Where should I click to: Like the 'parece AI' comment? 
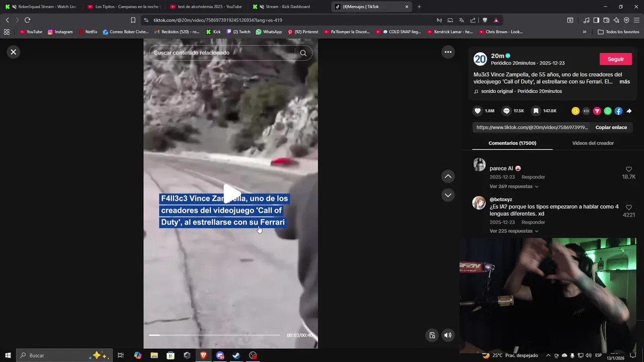coord(628,169)
